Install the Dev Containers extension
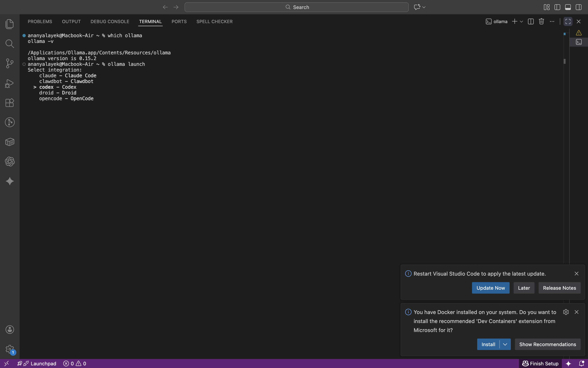This screenshot has width=588, height=368. click(488, 344)
